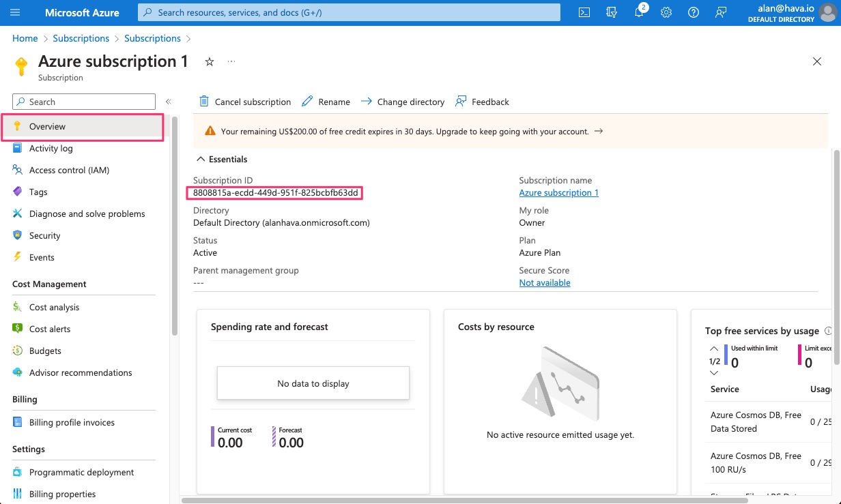Collapse the left sidebar with double chevron

pos(168,102)
